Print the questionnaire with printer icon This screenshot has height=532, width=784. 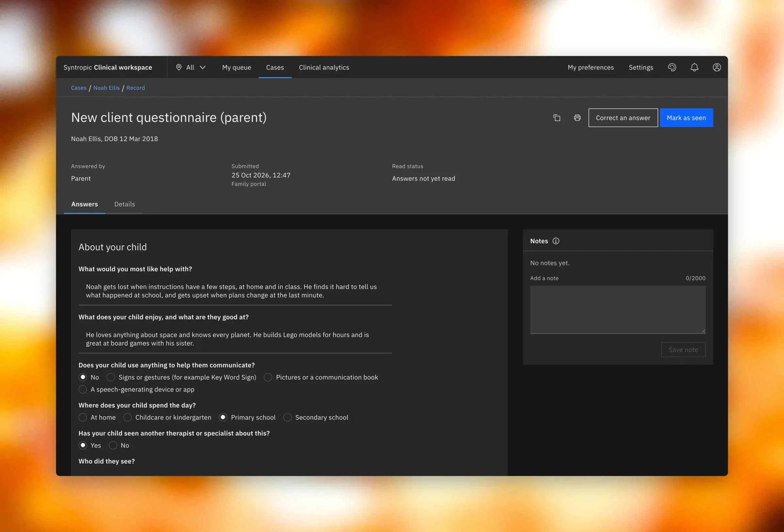click(x=577, y=118)
